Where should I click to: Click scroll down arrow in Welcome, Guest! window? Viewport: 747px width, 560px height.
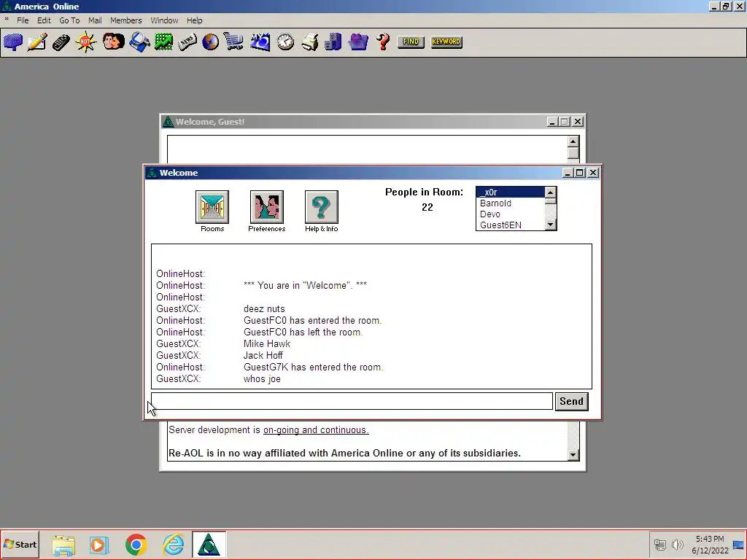coord(573,455)
